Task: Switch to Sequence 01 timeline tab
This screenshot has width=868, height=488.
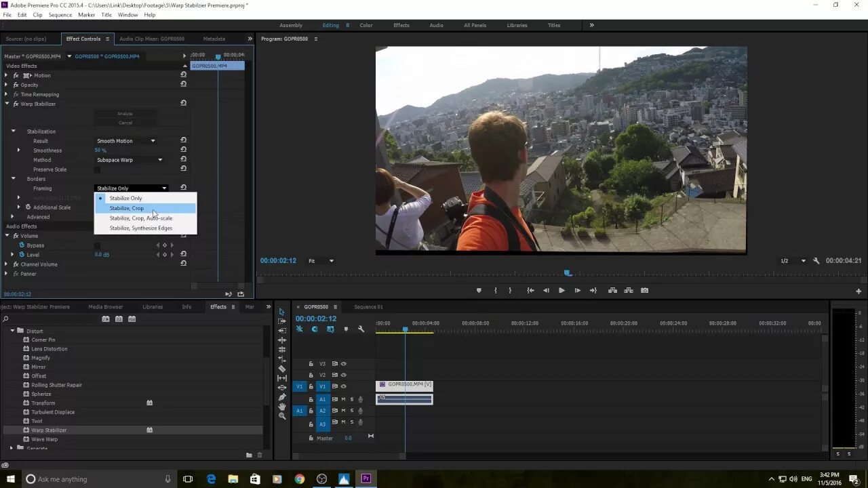Action: tap(368, 307)
